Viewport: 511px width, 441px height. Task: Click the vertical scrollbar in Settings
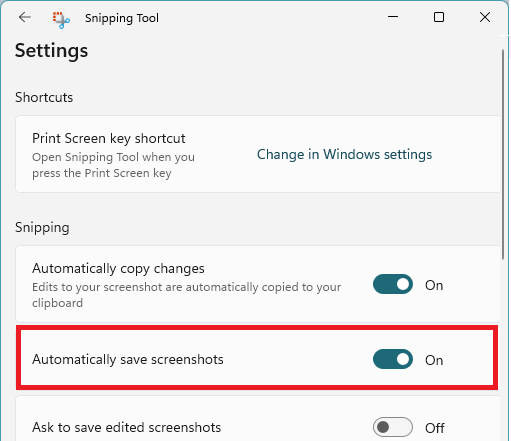(503, 154)
